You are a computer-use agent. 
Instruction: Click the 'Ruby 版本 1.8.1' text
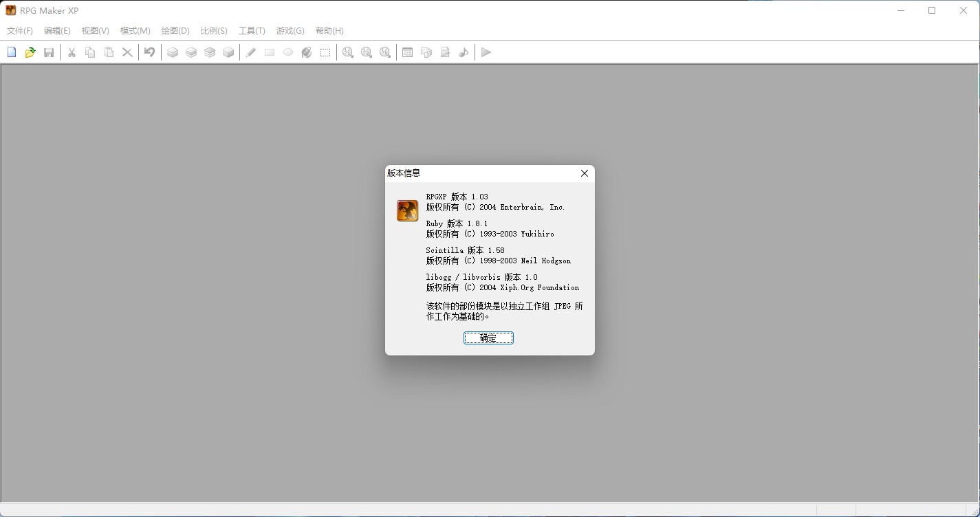(457, 223)
